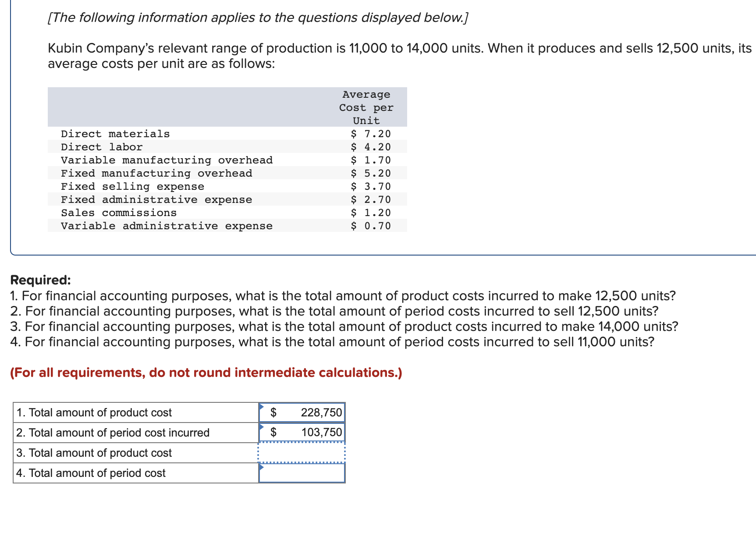Click the Direct materials row label
Viewport: 756px width, 540px height.
click(115, 134)
